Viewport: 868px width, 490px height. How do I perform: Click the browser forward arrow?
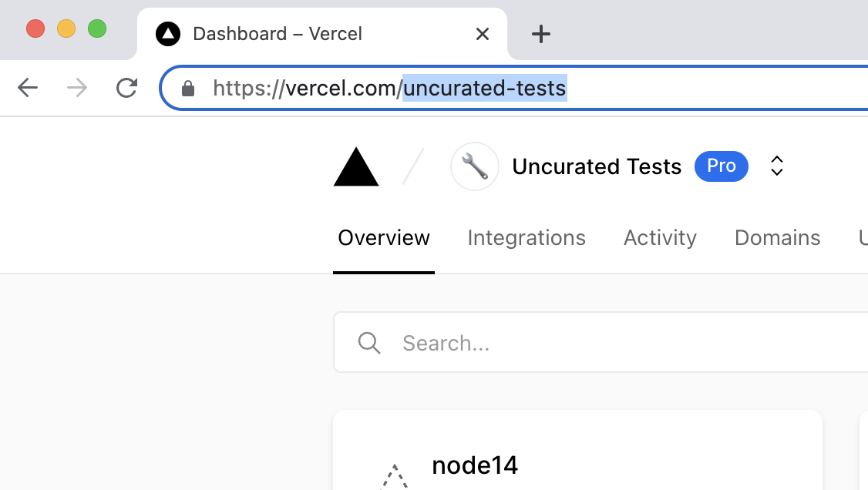coord(77,89)
